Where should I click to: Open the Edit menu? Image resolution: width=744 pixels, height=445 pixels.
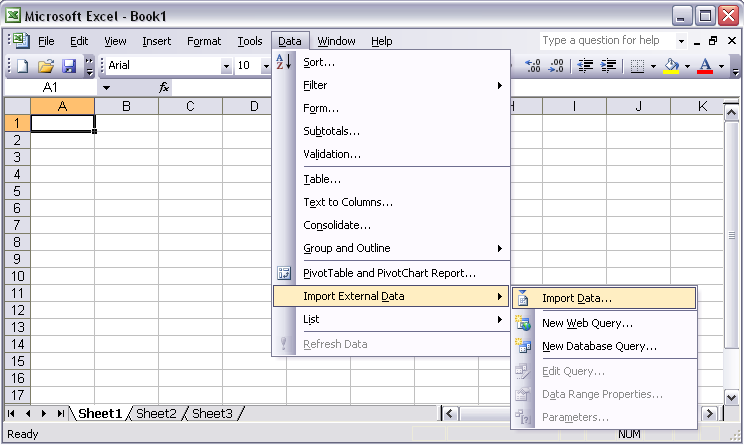click(x=79, y=41)
